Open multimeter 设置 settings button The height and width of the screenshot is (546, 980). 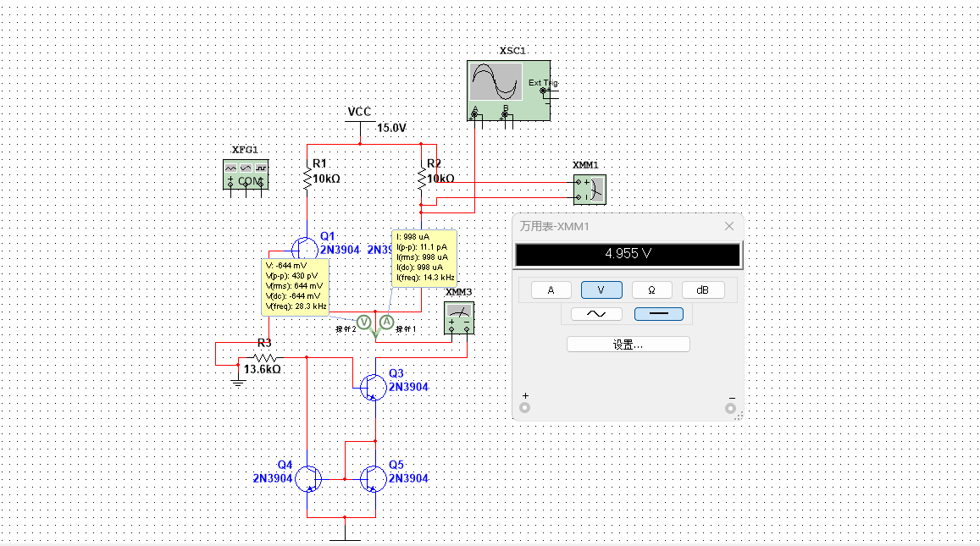(x=628, y=345)
